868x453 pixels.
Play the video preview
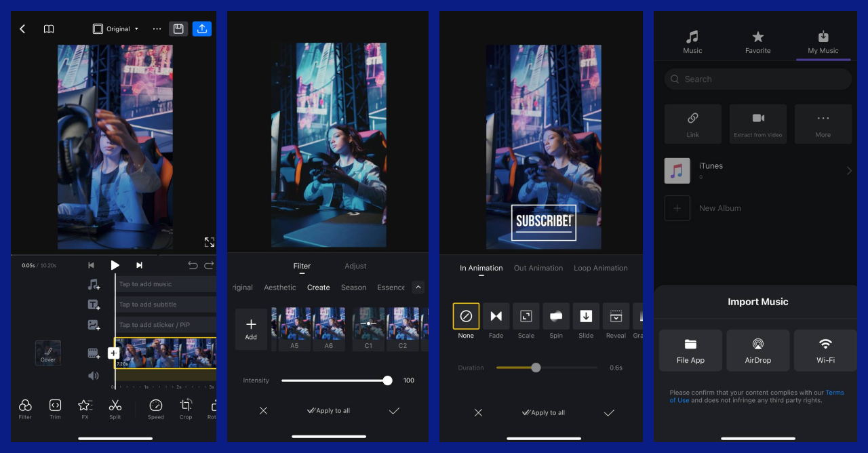tap(115, 265)
